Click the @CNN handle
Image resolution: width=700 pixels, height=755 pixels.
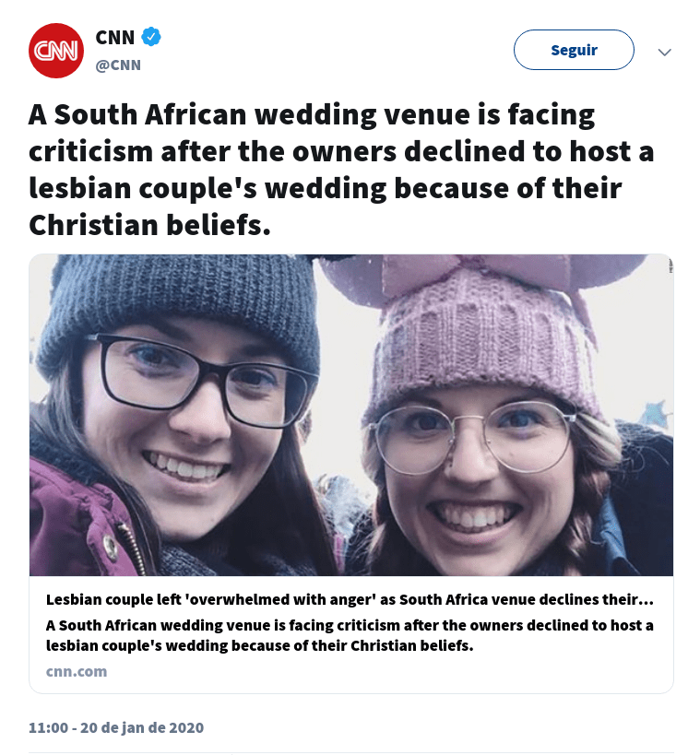(118, 65)
